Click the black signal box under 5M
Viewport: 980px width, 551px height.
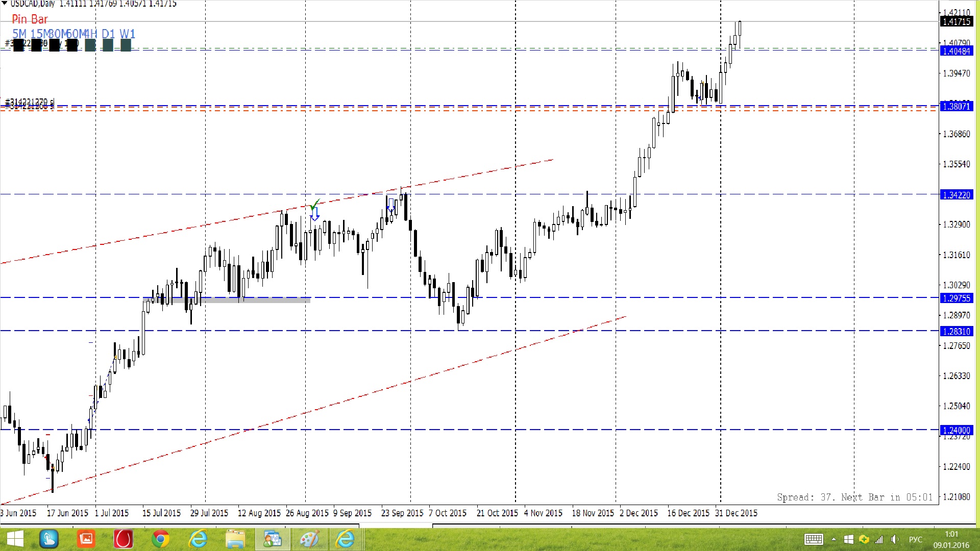(18, 45)
